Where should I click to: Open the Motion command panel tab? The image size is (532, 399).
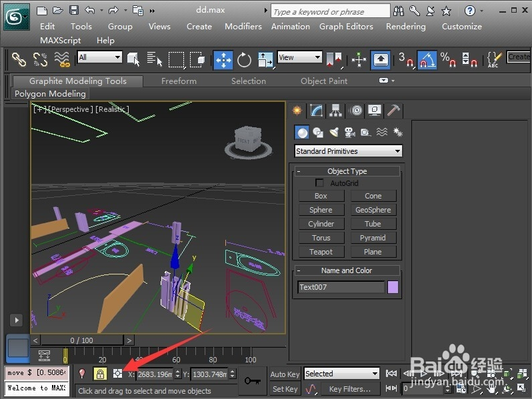356,111
